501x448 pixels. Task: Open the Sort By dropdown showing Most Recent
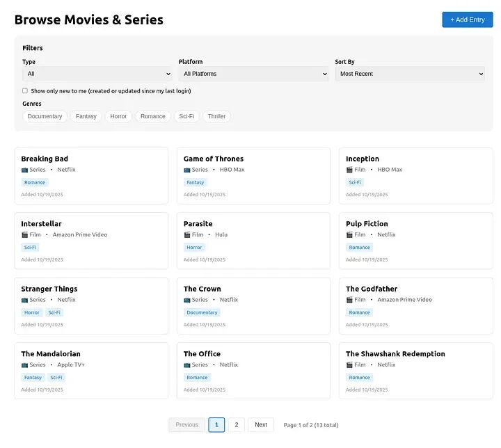(410, 74)
